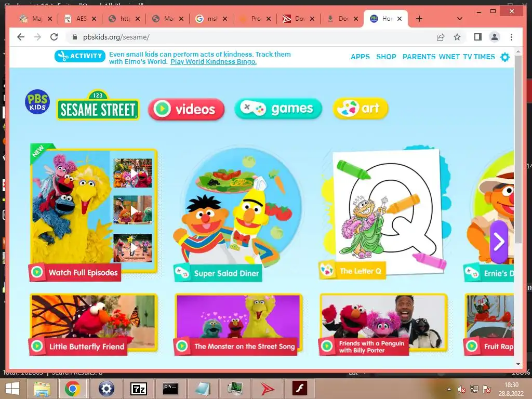This screenshot has width=532, height=399.
Task: Expand the tab search dropdown
Action: (459, 19)
